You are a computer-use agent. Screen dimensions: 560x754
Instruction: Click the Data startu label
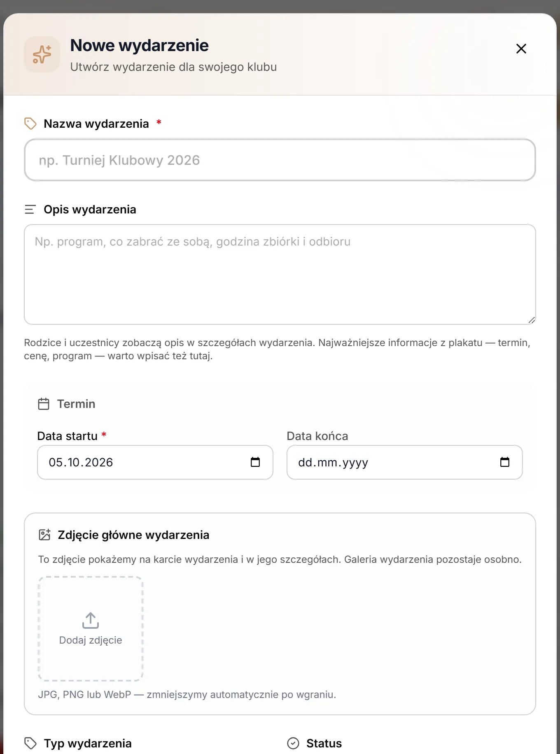pos(68,436)
